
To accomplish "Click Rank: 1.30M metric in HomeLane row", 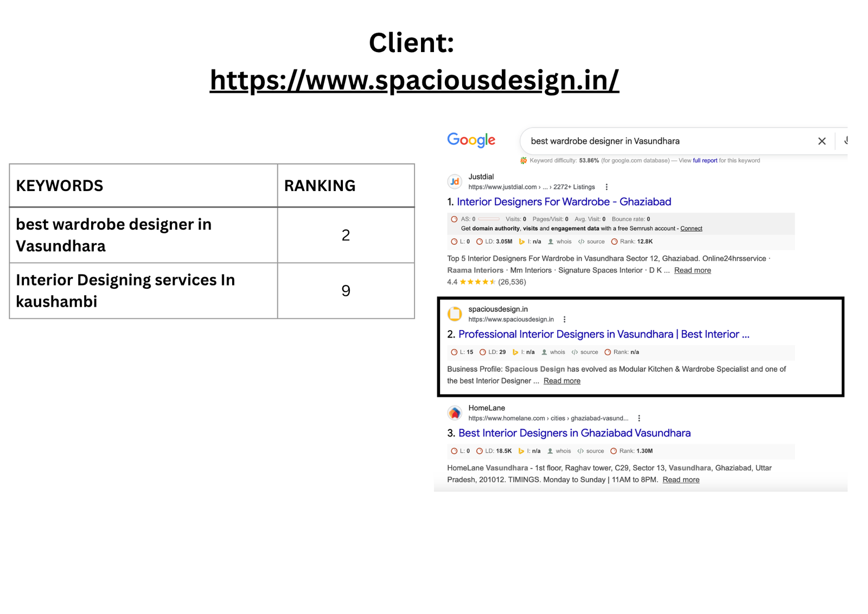I will point(631,451).
